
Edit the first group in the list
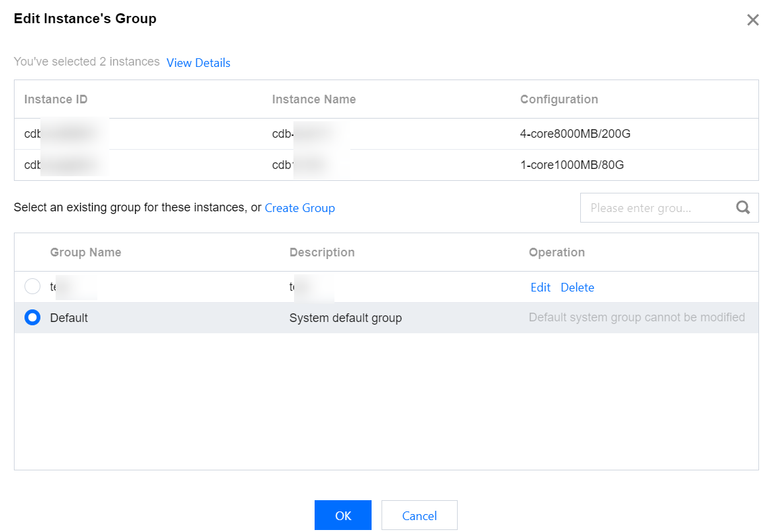tap(540, 288)
